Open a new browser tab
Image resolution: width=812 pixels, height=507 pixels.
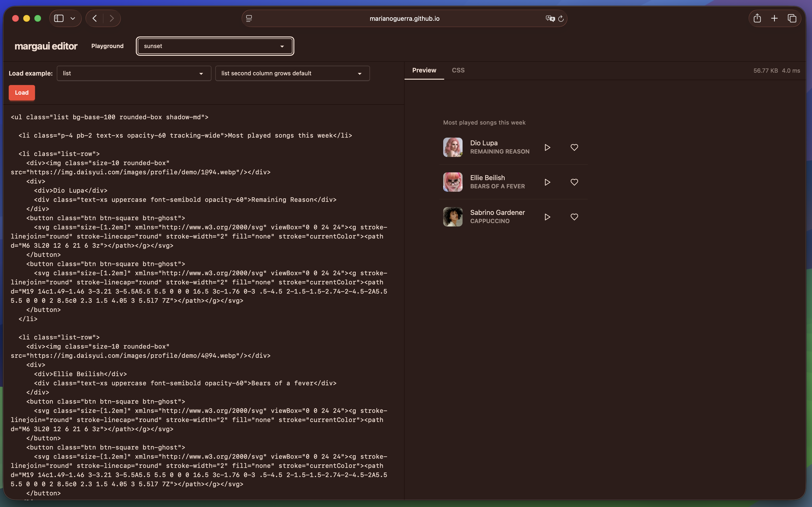(774, 18)
